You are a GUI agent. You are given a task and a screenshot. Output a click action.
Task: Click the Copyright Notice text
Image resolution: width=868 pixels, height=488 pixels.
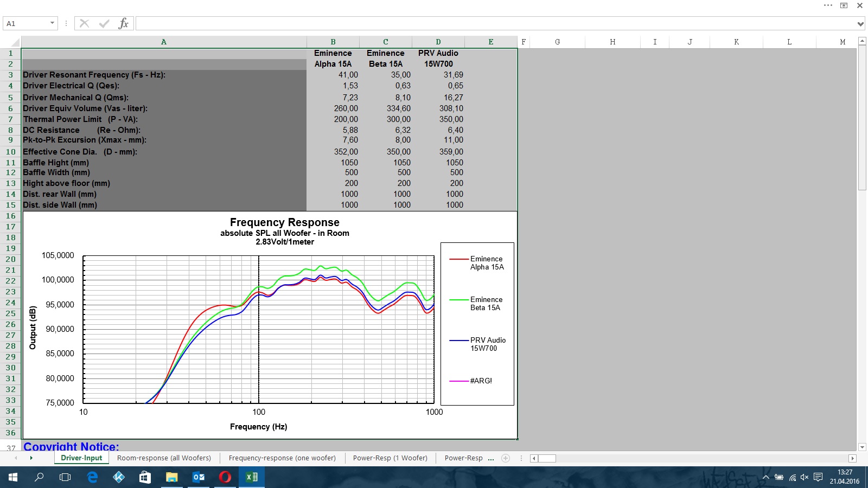(x=71, y=446)
